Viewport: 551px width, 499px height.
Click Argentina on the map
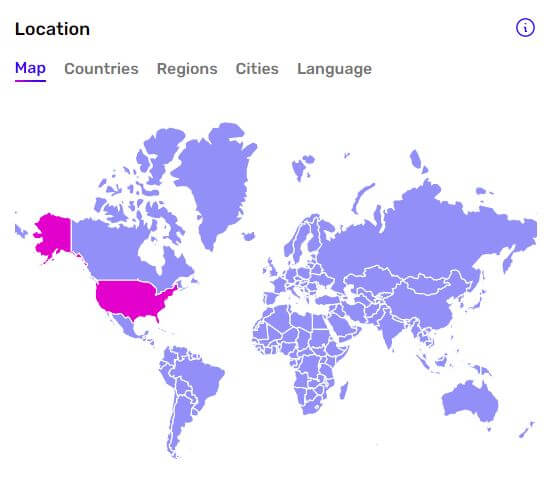tap(181, 422)
